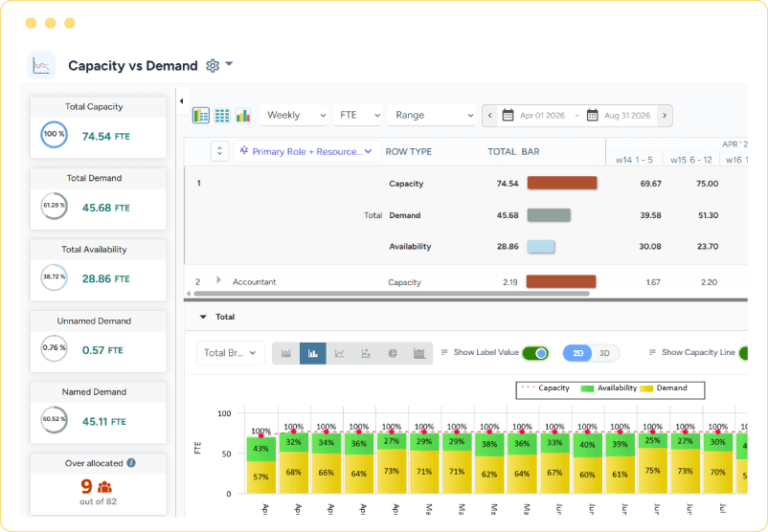The image size is (768, 532).
Task: Open the FTE unit dropdown
Action: click(x=357, y=116)
